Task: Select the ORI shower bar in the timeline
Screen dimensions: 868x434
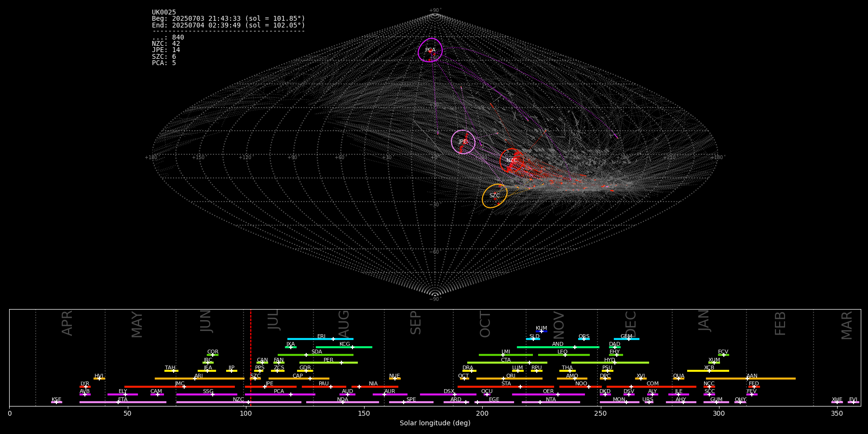Action: click(509, 379)
